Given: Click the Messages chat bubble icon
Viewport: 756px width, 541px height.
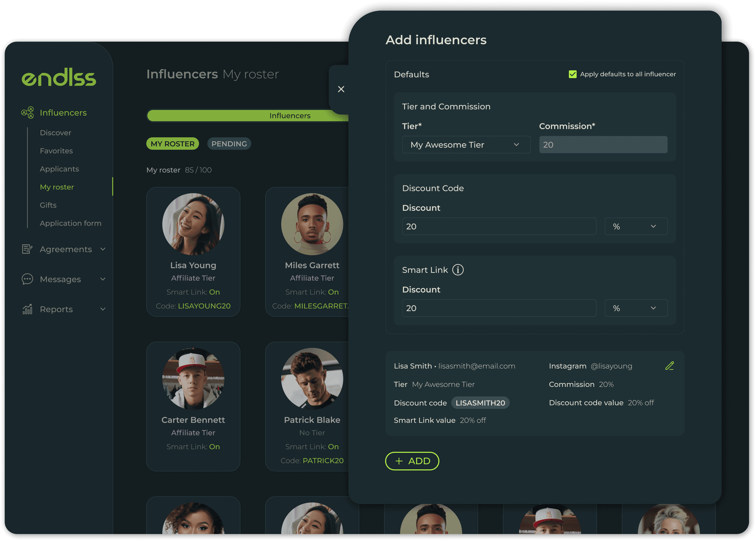Looking at the screenshot, I should coord(27,279).
